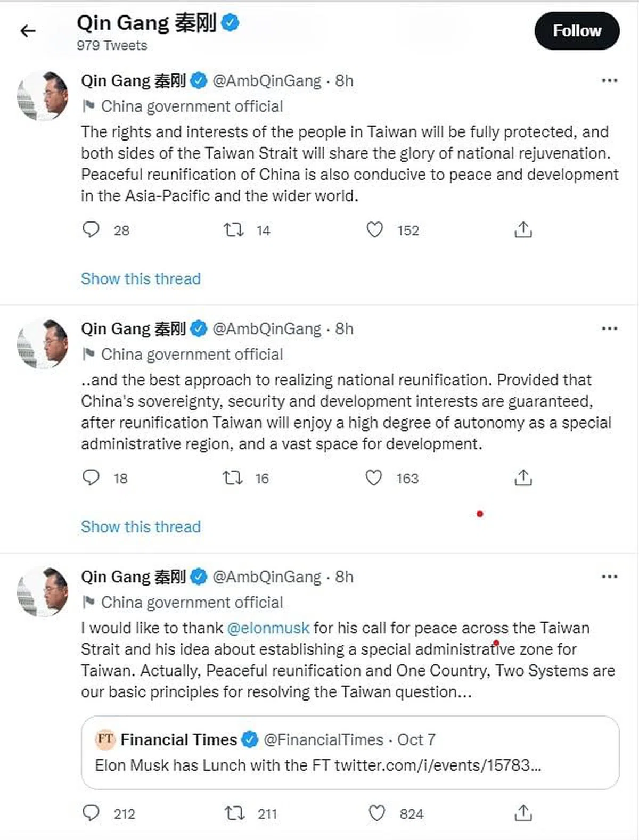Click the reply icon on the third tweet
Image resolution: width=639 pixels, height=840 pixels.
pos(92,813)
